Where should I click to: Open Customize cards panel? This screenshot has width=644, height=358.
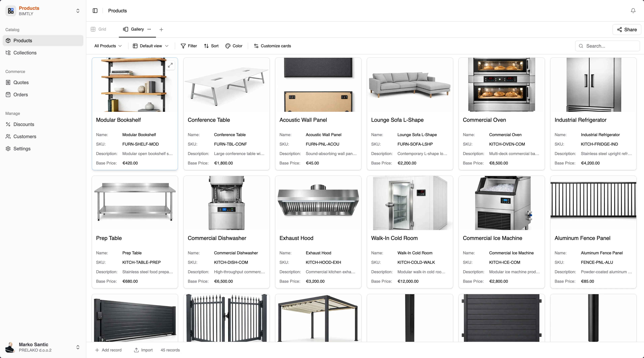pyautogui.click(x=272, y=46)
